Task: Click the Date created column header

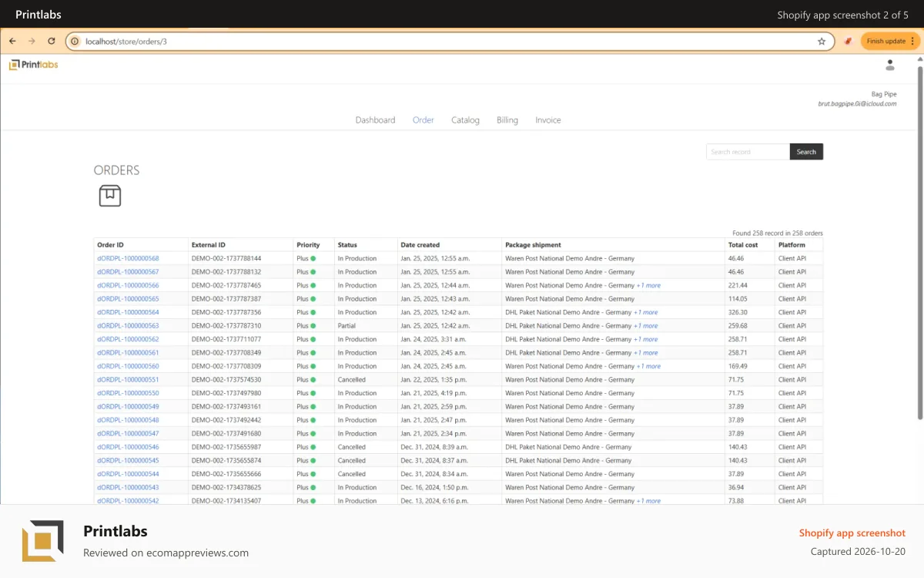Action: point(420,245)
